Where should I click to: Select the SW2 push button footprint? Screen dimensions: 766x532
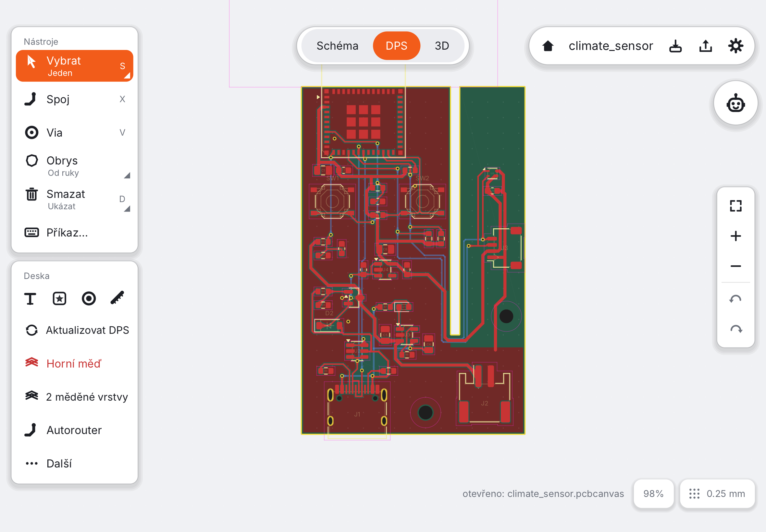[x=422, y=201]
